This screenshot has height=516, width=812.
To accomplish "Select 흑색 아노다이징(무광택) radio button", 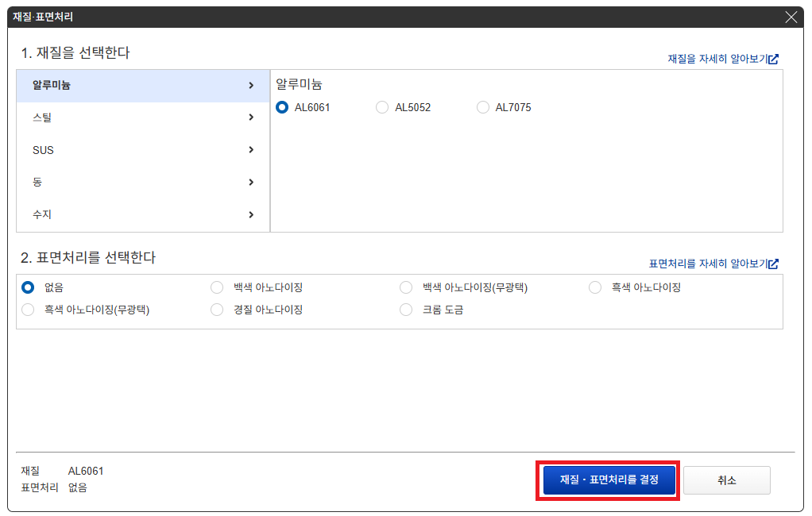I will 28,310.
